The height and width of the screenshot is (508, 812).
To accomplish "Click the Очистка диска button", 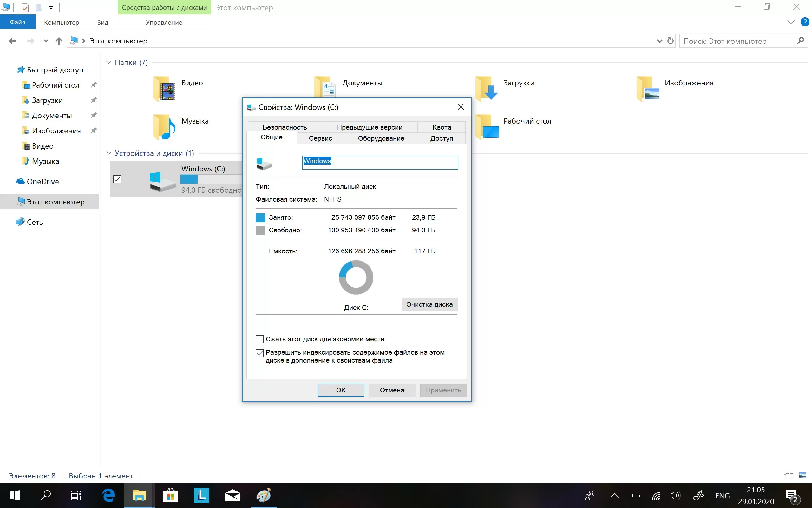I will coord(429,304).
